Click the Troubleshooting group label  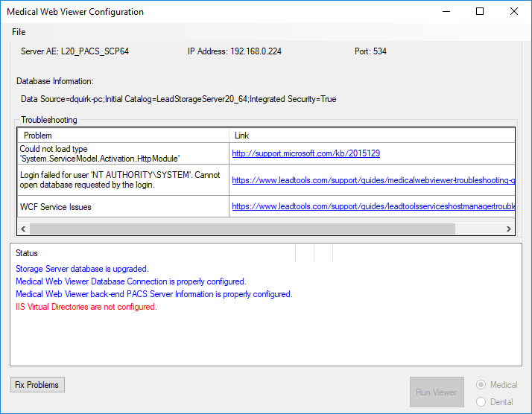click(x=49, y=120)
